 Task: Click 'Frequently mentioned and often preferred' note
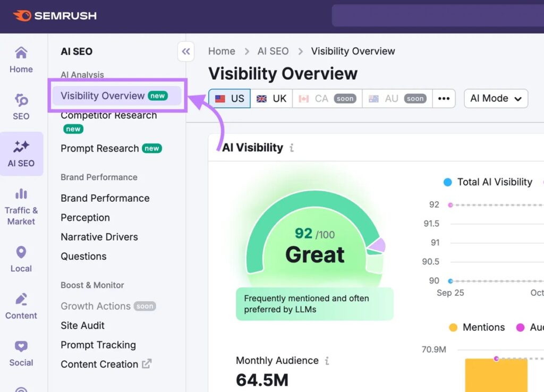coord(314,304)
